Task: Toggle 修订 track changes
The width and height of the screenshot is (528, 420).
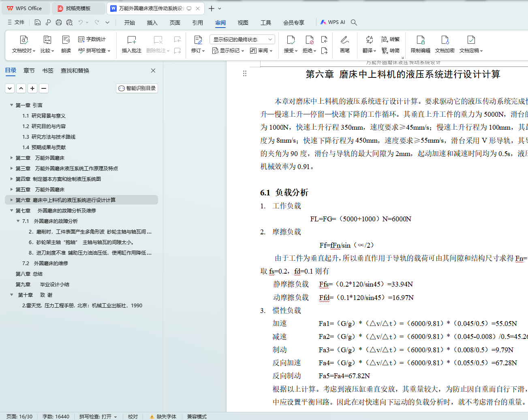Action: [198, 45]
